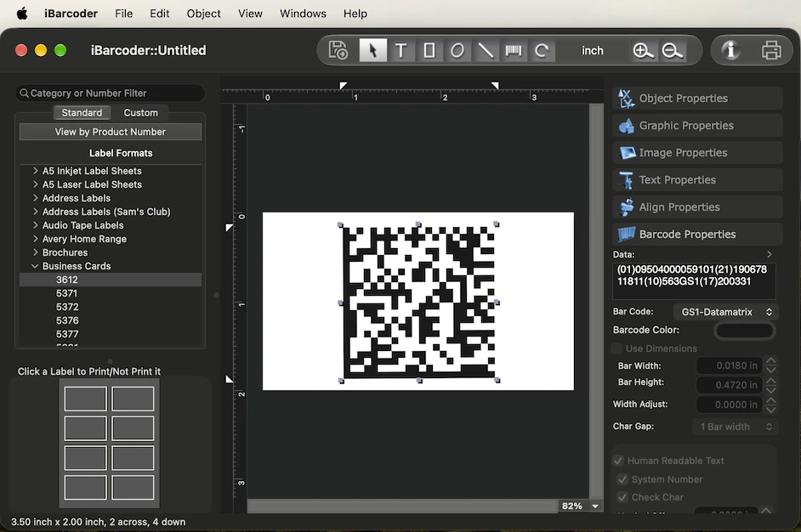Screen dimensions: 801x532
Task: Toggle Human Readable Text checkbox
Action: 618,461
